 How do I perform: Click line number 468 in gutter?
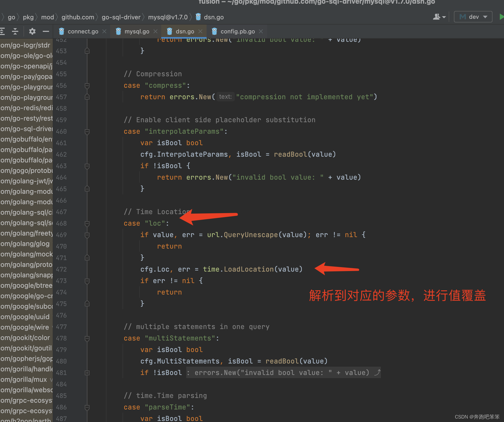click(x=61, y=224)
